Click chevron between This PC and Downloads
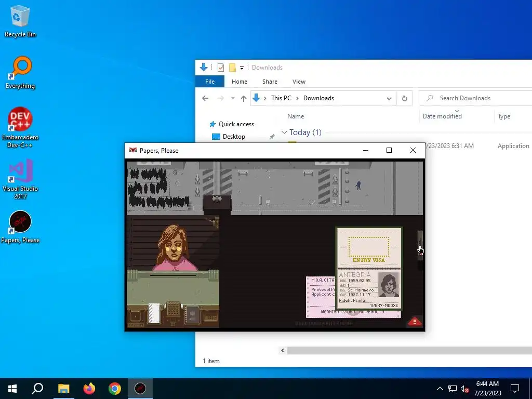 (x=297, y=98)
